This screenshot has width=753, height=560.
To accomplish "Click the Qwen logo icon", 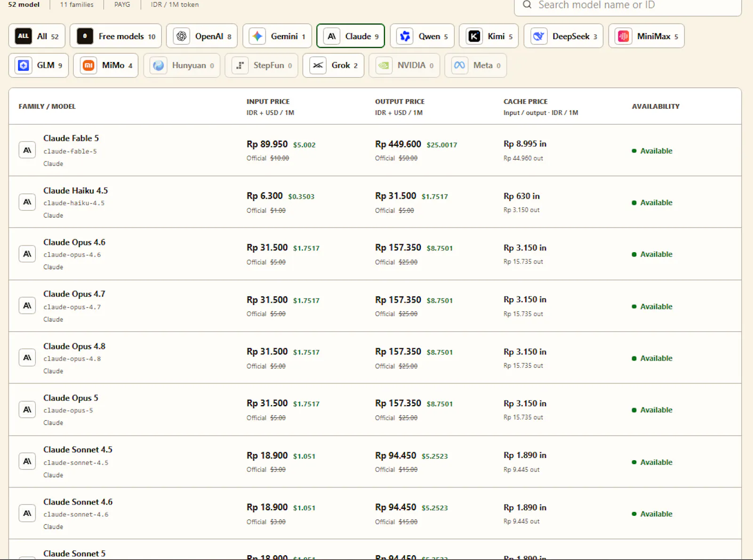I will click(405, 36).
